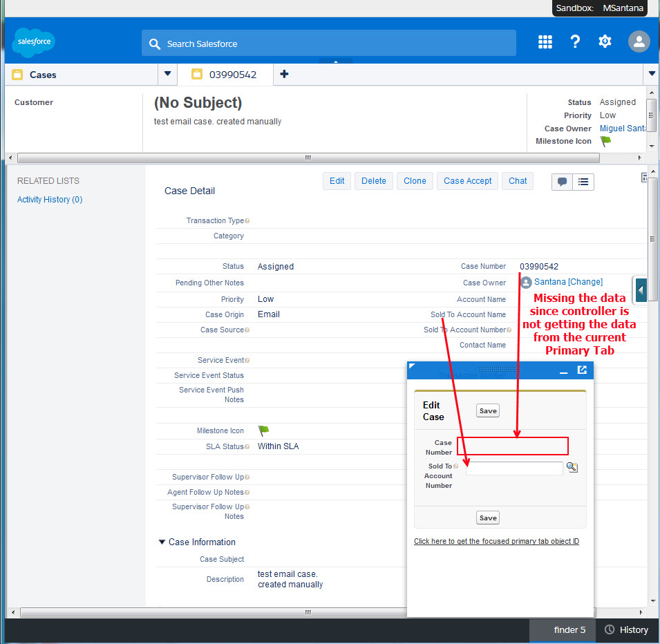Open Activity History (0) related list
The image size is (660, 644).
50,200
